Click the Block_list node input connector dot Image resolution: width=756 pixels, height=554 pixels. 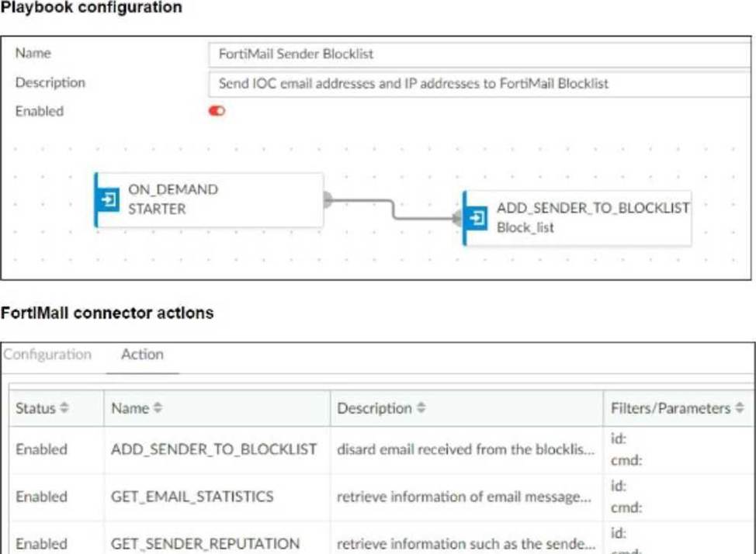coord(458,219)
